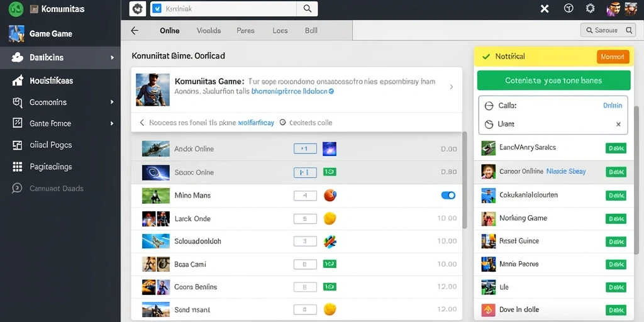The height and width of the screenshot is (322, 644).
Task: Click the Pagiteclings grid icon in sidebar
Action: pyautogui.click(x=17, y=166)
